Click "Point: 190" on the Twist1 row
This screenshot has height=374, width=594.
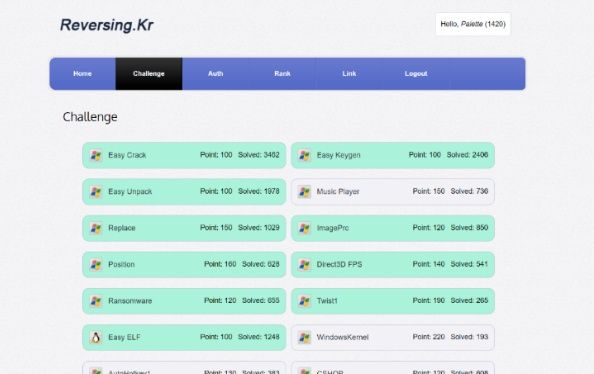[x=428, y=300]
